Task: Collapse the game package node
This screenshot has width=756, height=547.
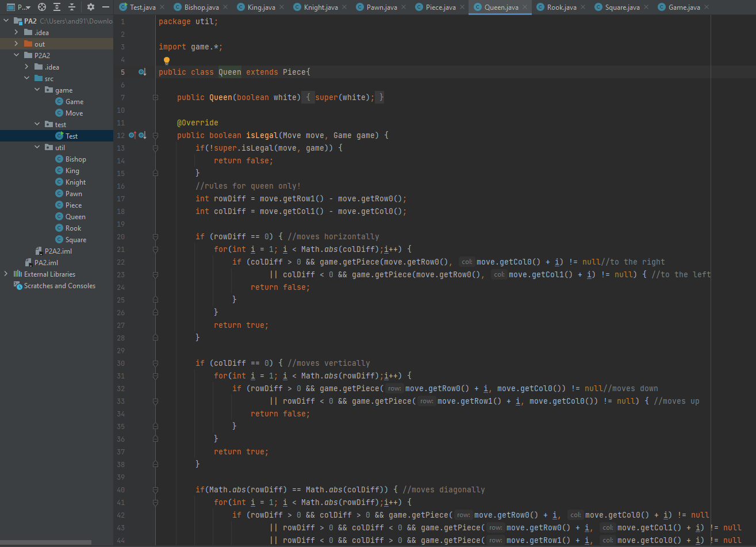Action: (36, 90)
